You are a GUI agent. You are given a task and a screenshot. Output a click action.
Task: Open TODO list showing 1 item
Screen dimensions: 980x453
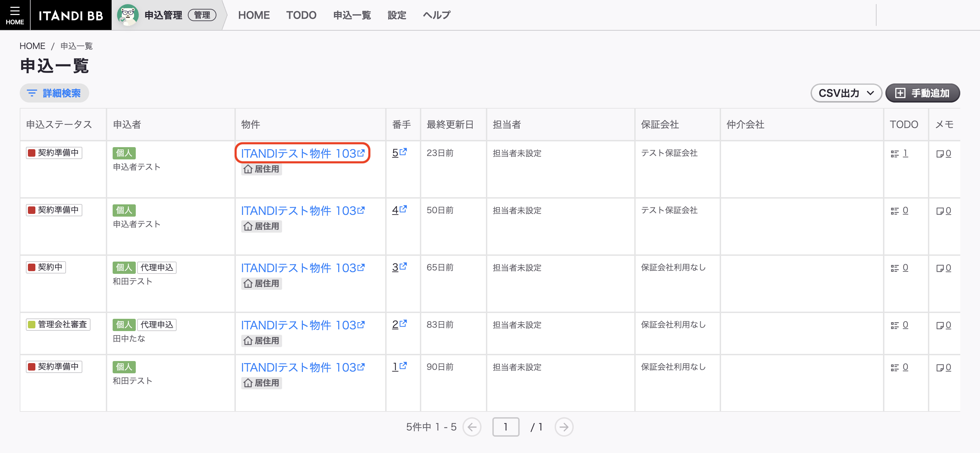coord(899,153)
